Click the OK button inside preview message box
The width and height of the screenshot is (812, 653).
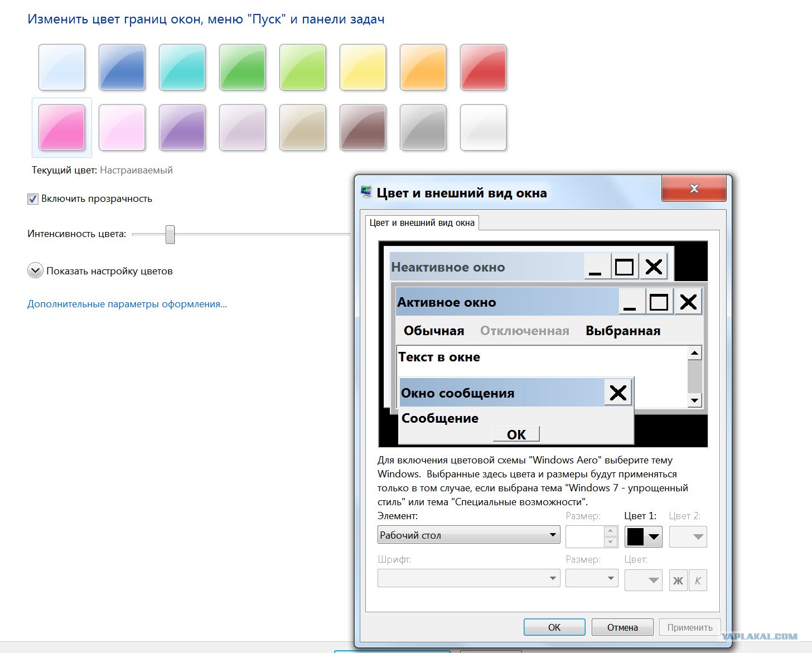pos(516,434)
